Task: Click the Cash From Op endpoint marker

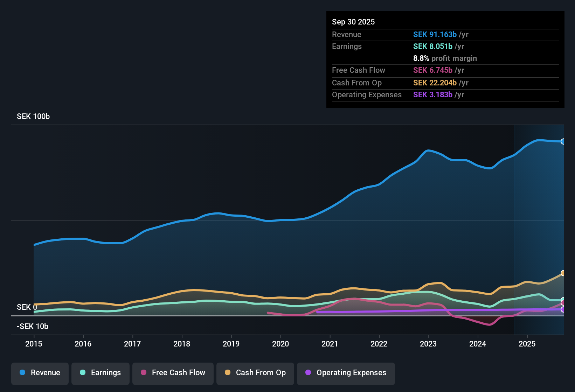Action: tap(563, 273)
